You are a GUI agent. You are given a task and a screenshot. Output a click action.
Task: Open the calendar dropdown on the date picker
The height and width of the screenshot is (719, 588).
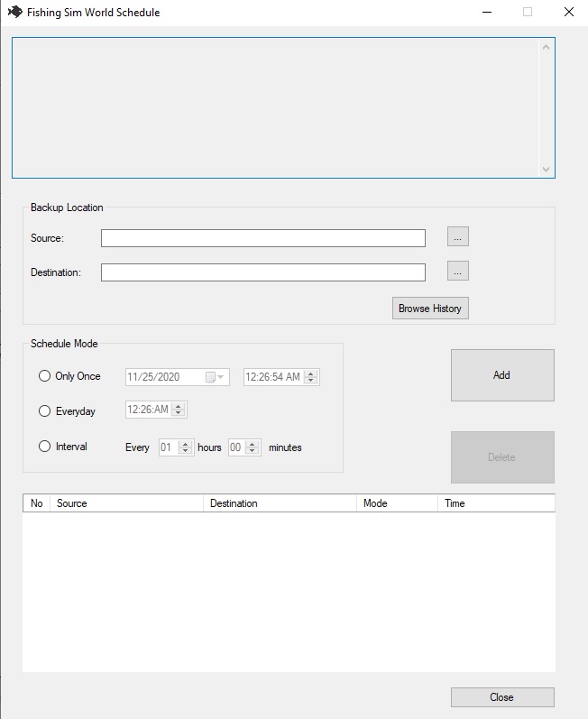[215, 377]
